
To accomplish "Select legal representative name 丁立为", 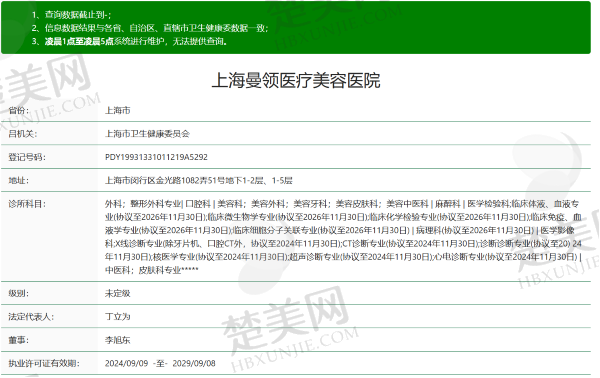I will pyautogui.click(x=118, y=317).
